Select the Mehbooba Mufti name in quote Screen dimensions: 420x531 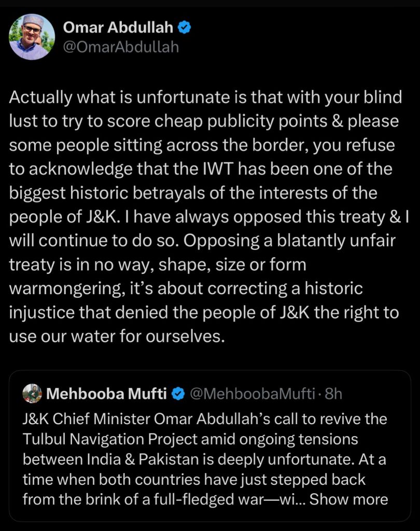point(106,394)
